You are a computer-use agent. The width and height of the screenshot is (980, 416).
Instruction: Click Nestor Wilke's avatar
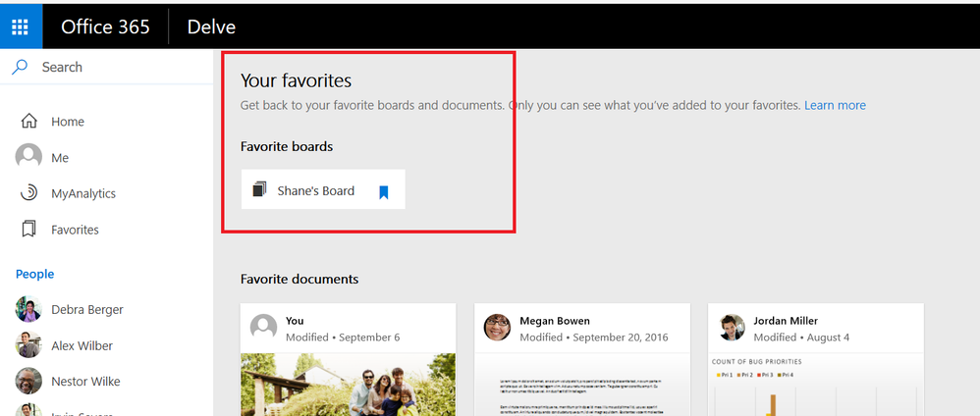pos(28,381)
